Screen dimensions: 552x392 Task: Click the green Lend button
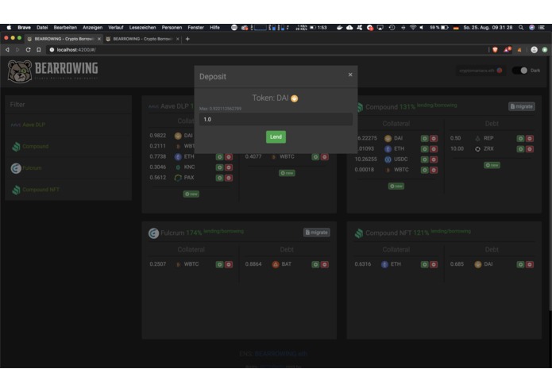tap(276, 136)
